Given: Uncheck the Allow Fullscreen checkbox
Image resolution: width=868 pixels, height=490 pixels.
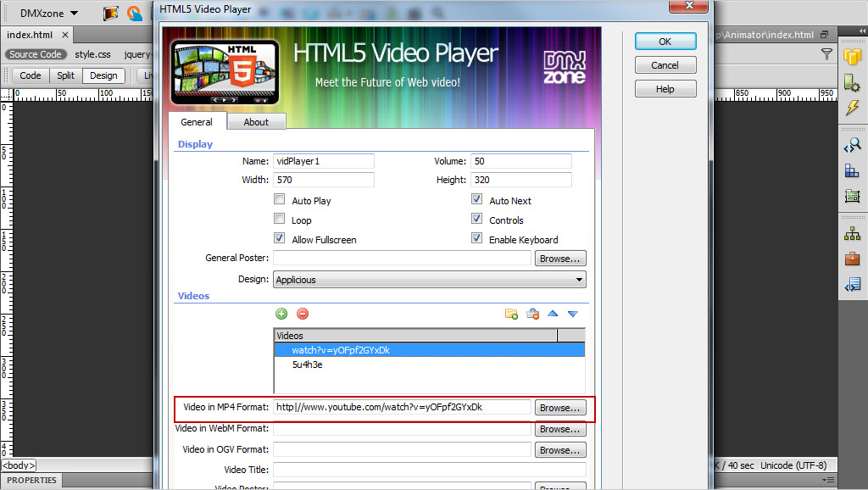Looking at the screenshot, I should pyautogui.click(x=280, y=238).
